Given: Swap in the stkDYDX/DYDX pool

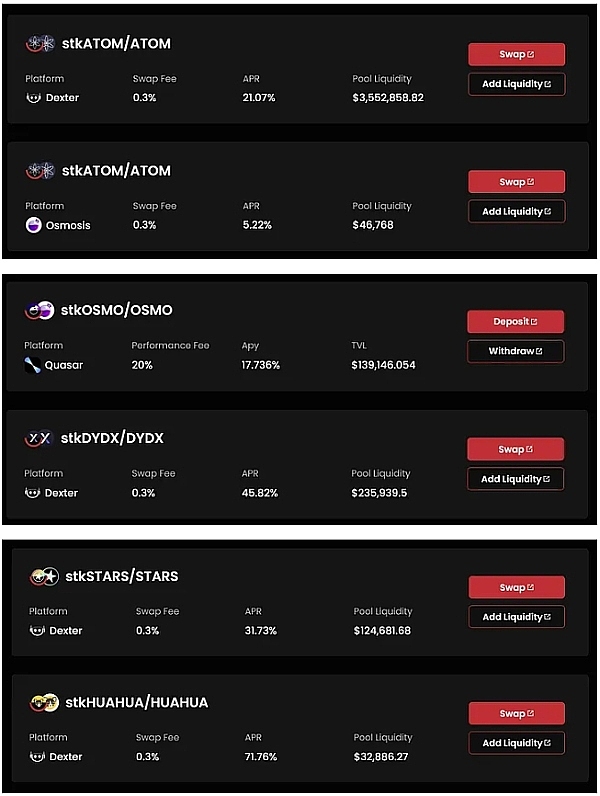Looking at the screenshot, I should pyautogui.click(x=515, y=449).
